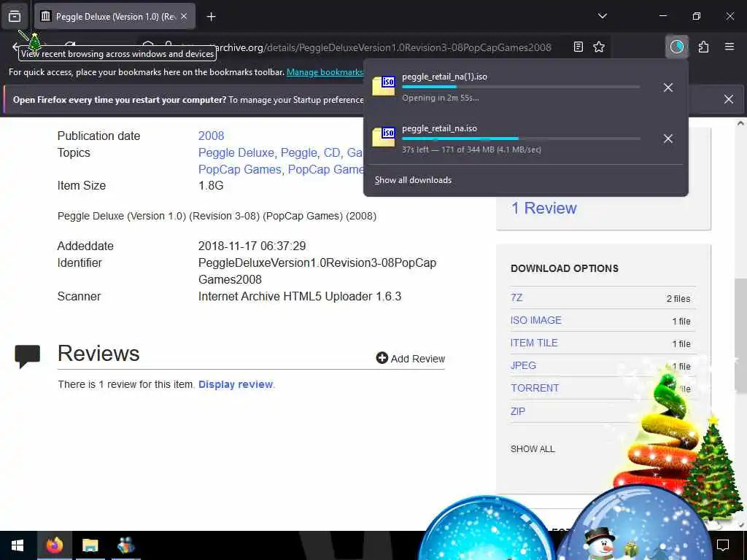Open the Windows Start menu
This screenshot has width=747, height=560.
[18, 545]
